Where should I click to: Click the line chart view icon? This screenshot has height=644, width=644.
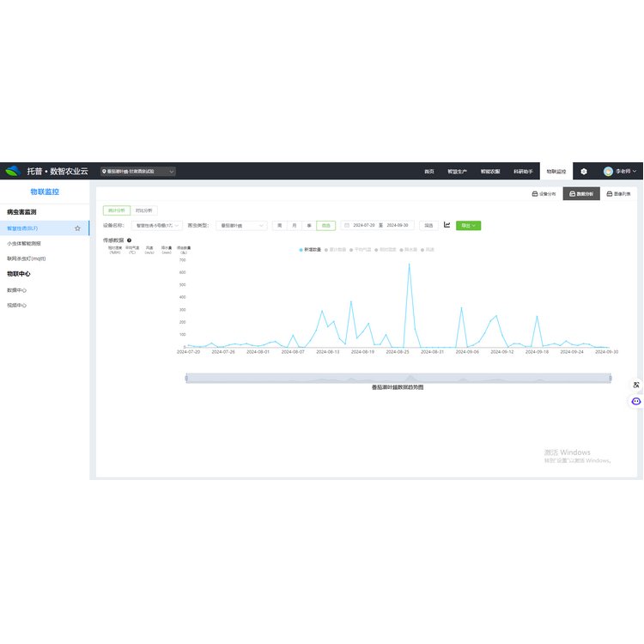(447, 225)
